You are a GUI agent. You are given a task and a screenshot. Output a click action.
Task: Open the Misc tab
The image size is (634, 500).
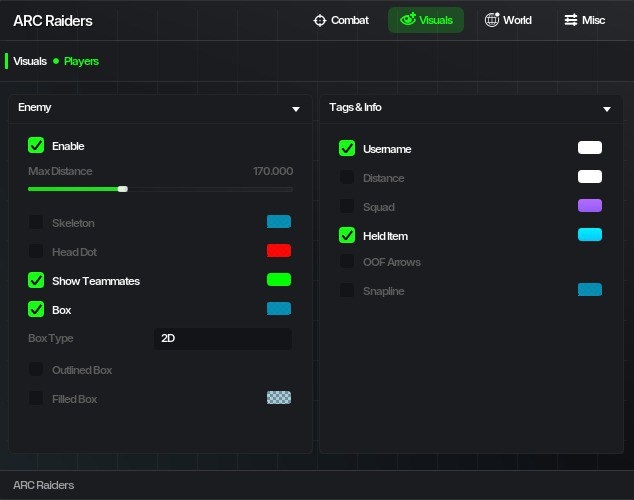coord(585,20)
